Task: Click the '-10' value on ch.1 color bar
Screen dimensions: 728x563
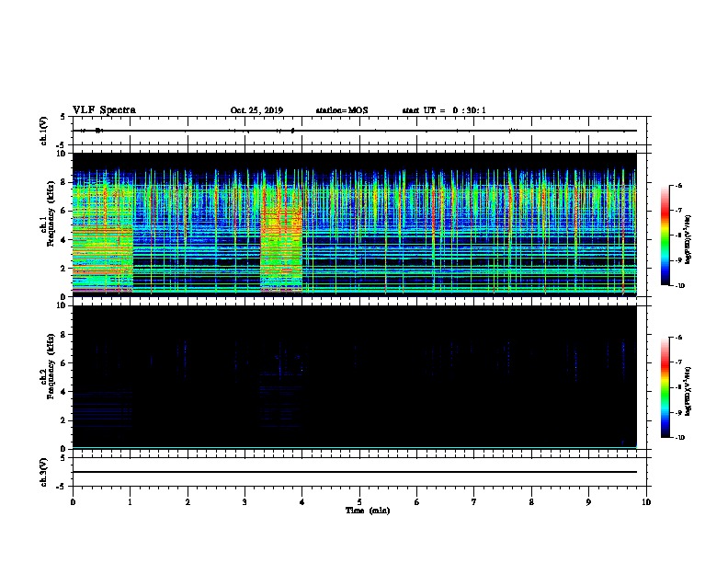Action: point(679,286)
